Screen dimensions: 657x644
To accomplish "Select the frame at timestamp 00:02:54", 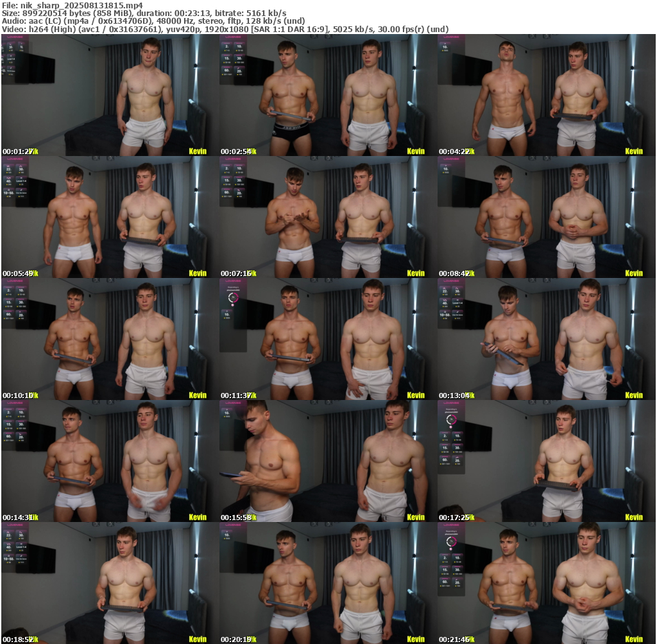I will click(328, 95).
